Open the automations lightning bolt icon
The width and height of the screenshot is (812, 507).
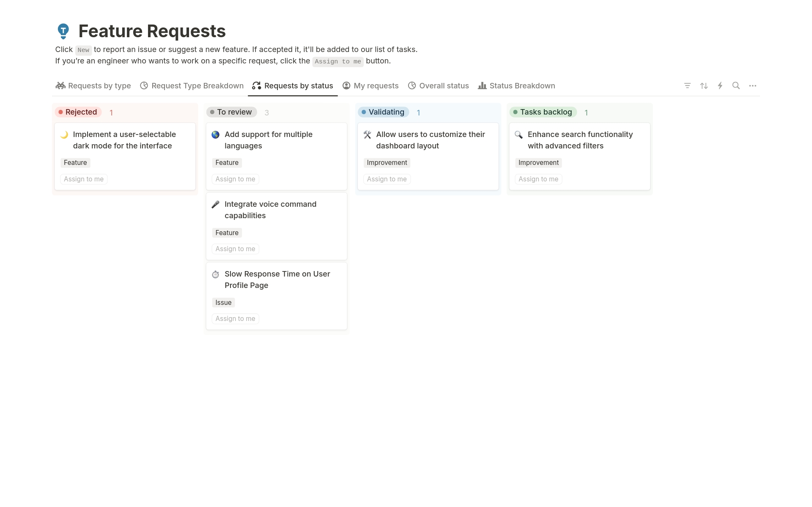(720, 86)
